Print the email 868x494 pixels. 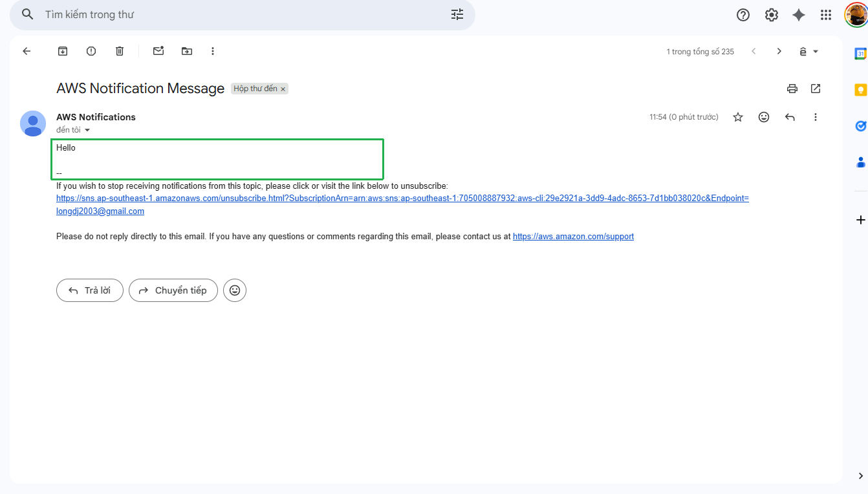pyautogui.click(x=792, y=89)
